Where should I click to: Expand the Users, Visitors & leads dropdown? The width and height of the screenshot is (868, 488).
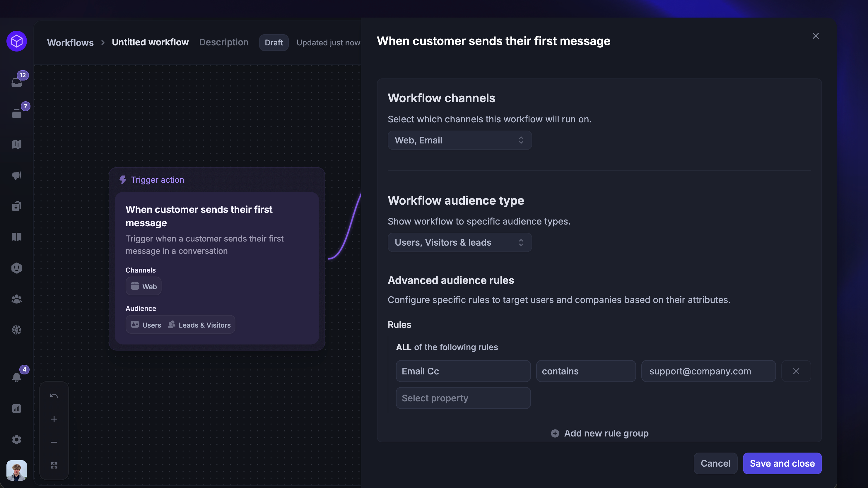[x=459, y=242]
